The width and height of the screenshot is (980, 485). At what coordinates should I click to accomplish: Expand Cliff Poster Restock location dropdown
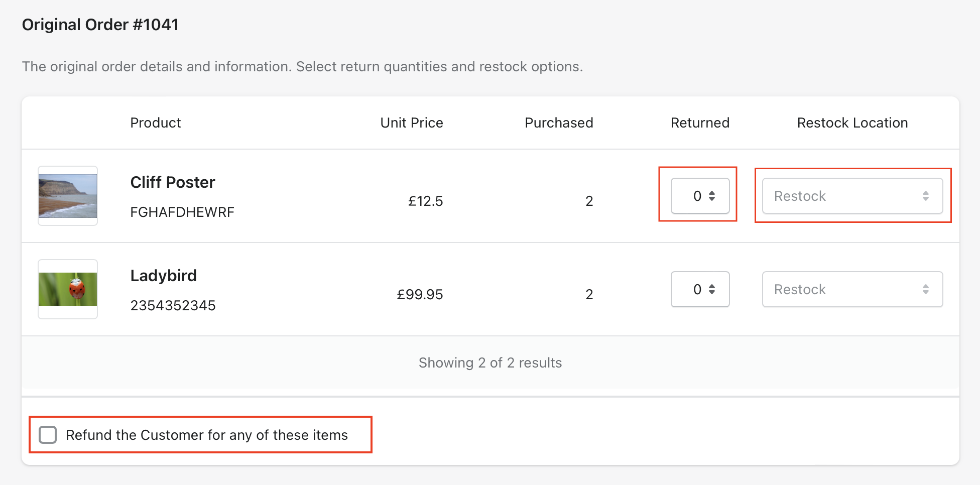tap(852, 196)
